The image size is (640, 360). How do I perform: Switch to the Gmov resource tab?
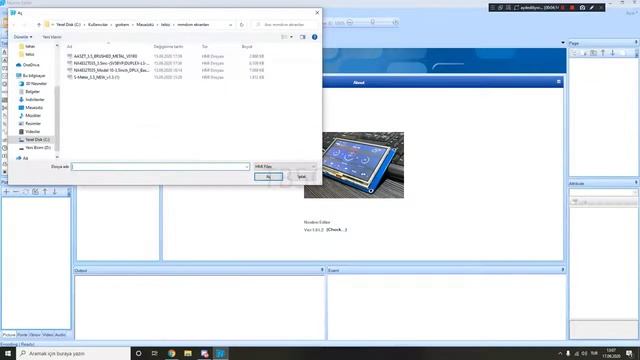(x=35, y=335)
